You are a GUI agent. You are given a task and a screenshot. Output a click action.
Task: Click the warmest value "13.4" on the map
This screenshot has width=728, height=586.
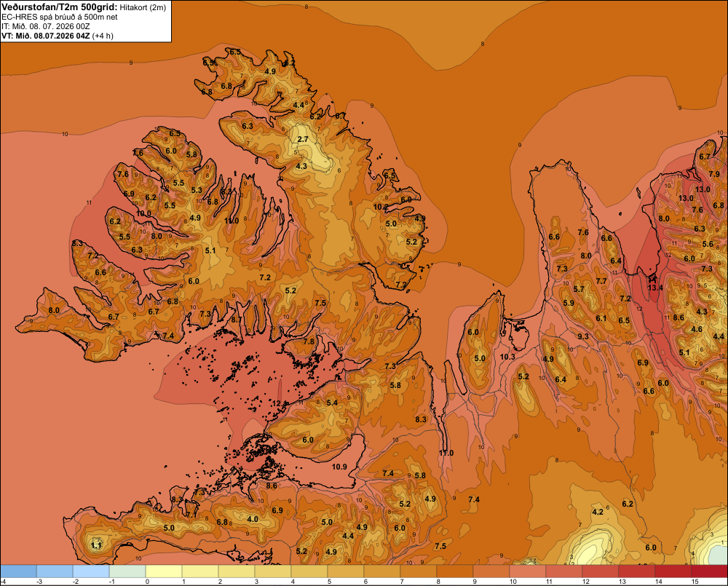coord(655,288)
